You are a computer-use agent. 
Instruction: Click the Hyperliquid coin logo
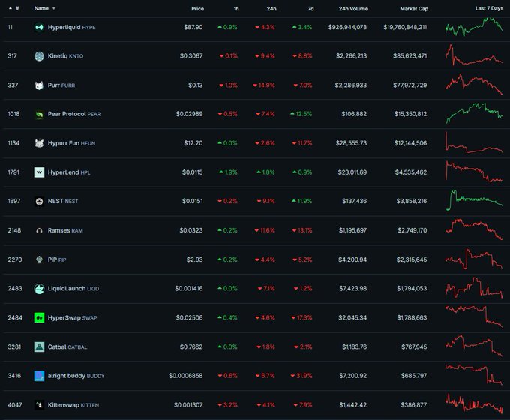click(39, 27)
